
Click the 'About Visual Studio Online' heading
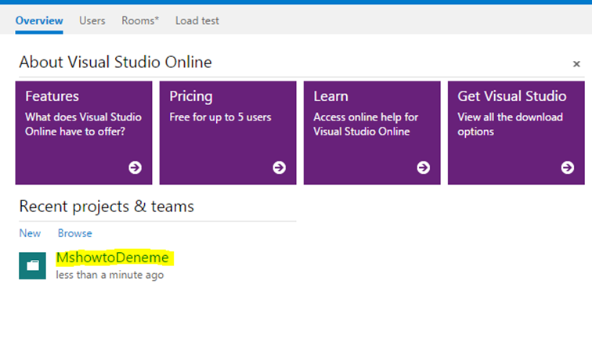click(x=116, y=63)
